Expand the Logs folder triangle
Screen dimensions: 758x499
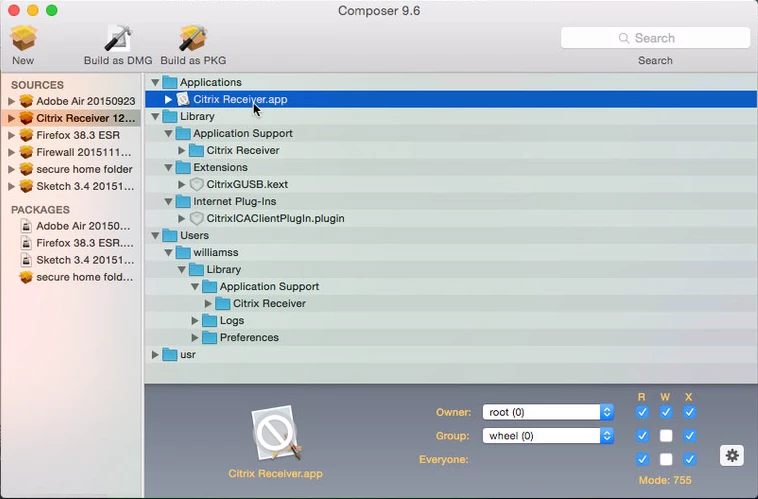194,321
